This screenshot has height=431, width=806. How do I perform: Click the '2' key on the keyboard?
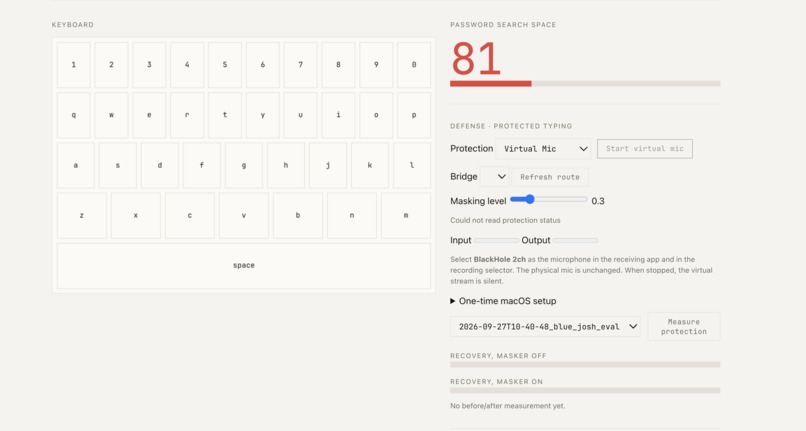(112, 65)
